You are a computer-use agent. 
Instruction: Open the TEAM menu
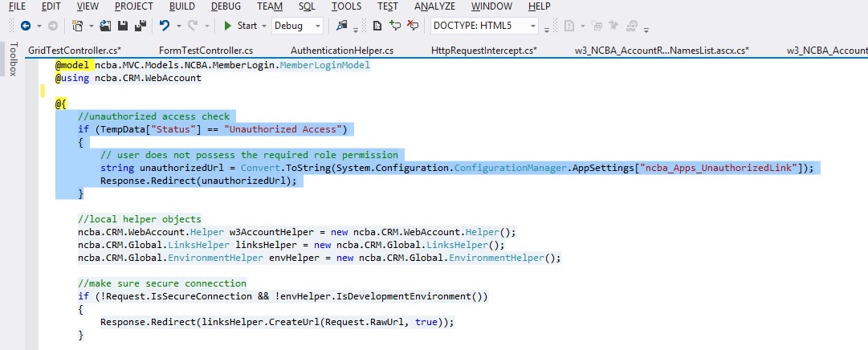coord(270,6)
